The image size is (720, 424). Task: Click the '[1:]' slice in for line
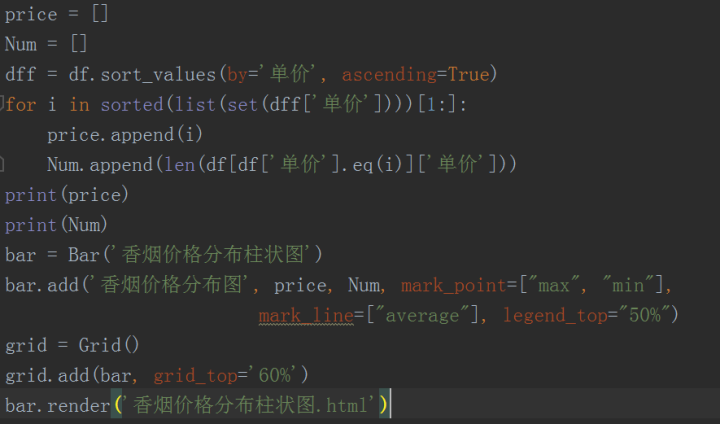tap(437, 105)
